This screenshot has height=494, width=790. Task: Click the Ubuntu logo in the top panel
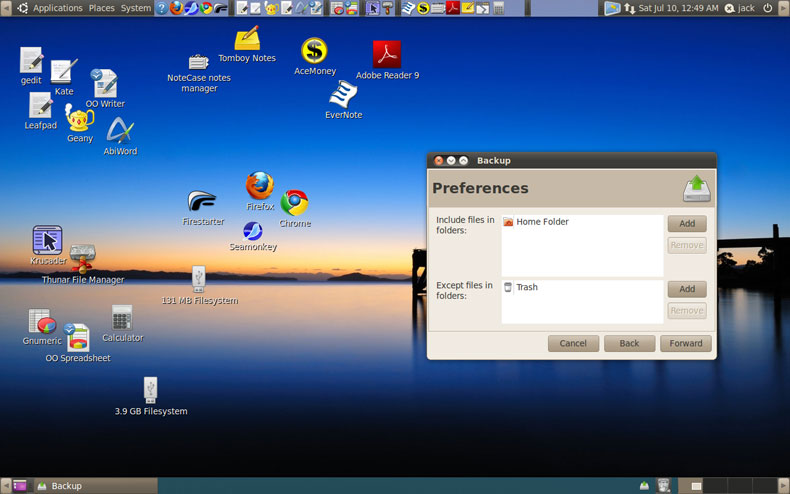coord(22,8)
